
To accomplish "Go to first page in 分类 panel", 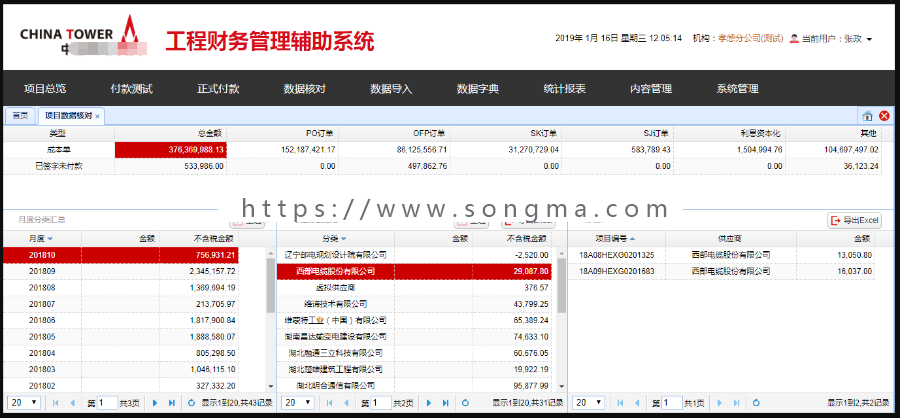I will 329,403.
